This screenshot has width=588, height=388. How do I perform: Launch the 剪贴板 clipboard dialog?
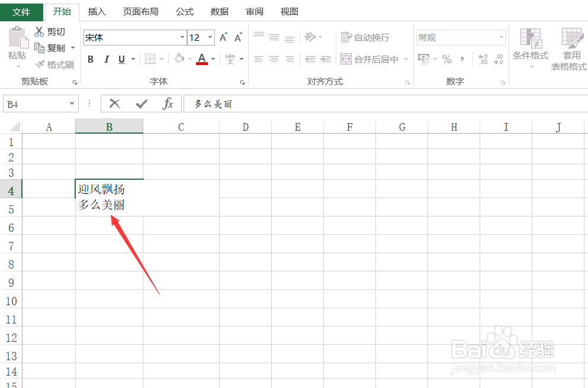click(x=75, y=82)
